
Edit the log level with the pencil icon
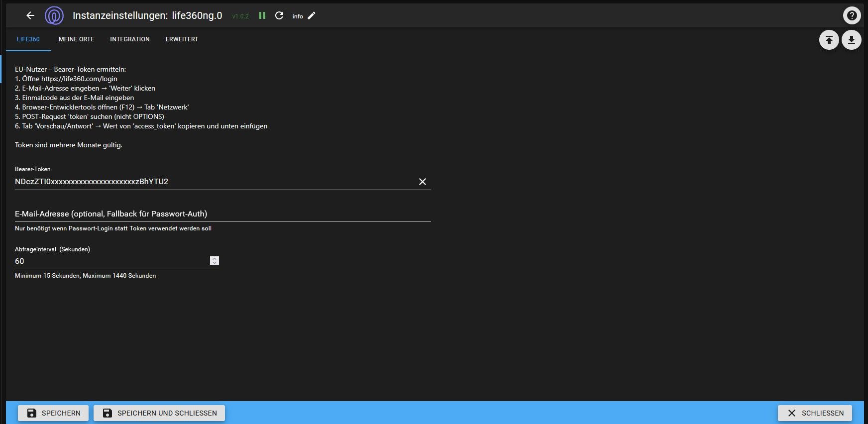tap(312, 15)
